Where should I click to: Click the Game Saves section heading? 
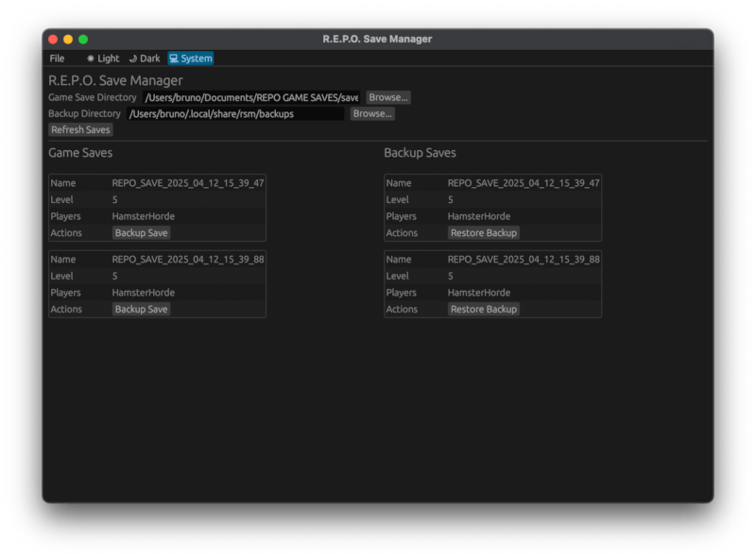click(x=80, y=153)
